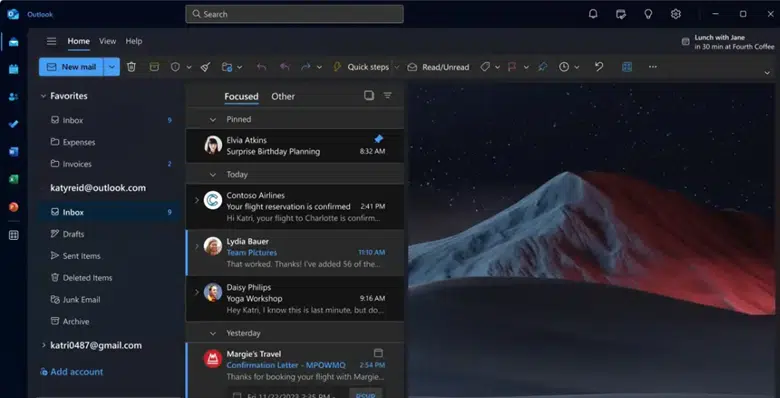Open the Report dropdown arrow
Image resolution: width=780 pixels, height=398 pixels.
(x=189, y=67)
